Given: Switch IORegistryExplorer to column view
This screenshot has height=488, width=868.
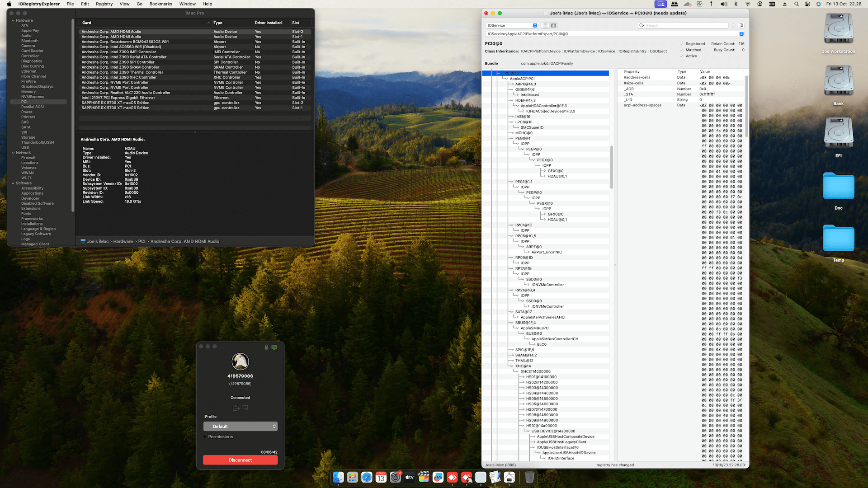Looking at the screenshot, I should (x=553, y=25).
